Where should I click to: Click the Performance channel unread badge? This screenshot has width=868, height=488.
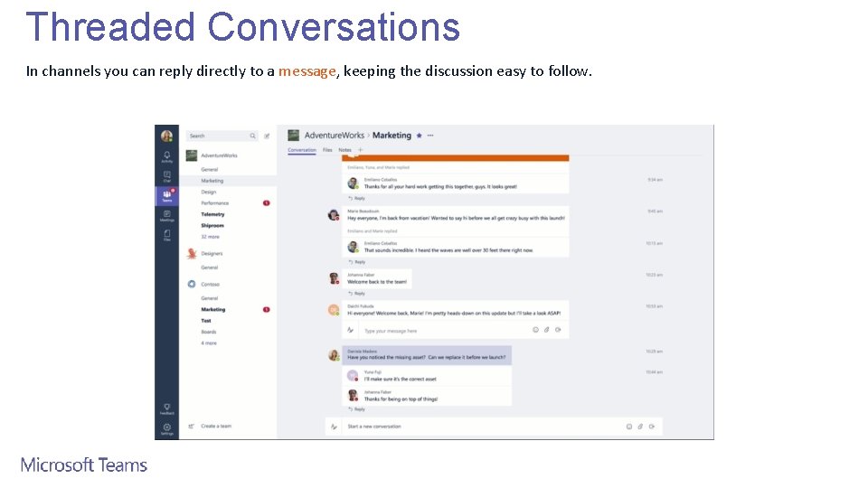pos(266,203)
